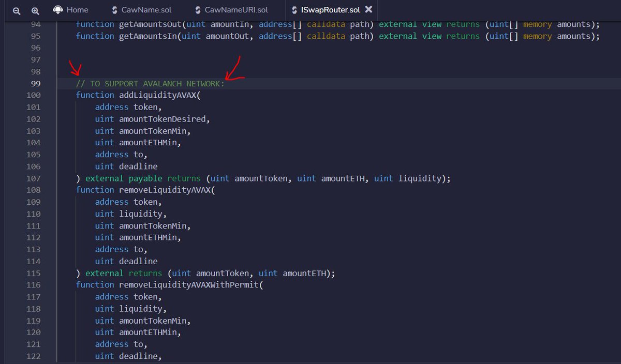Click 'amountETHMin' on line 120
The width and height of the screenshot is (621, 364).
(x=148, y=332)
